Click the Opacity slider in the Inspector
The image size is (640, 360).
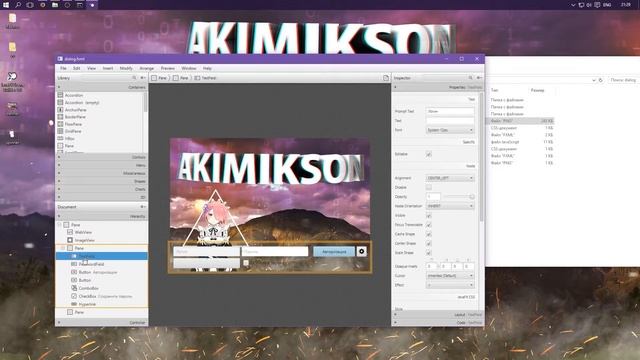tap(458, 197)
